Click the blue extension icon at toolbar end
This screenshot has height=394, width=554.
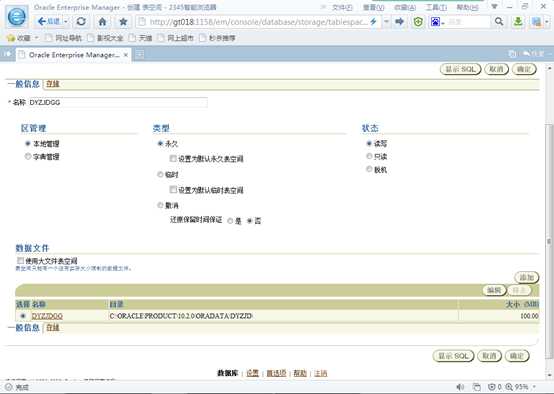click(537, 22)
